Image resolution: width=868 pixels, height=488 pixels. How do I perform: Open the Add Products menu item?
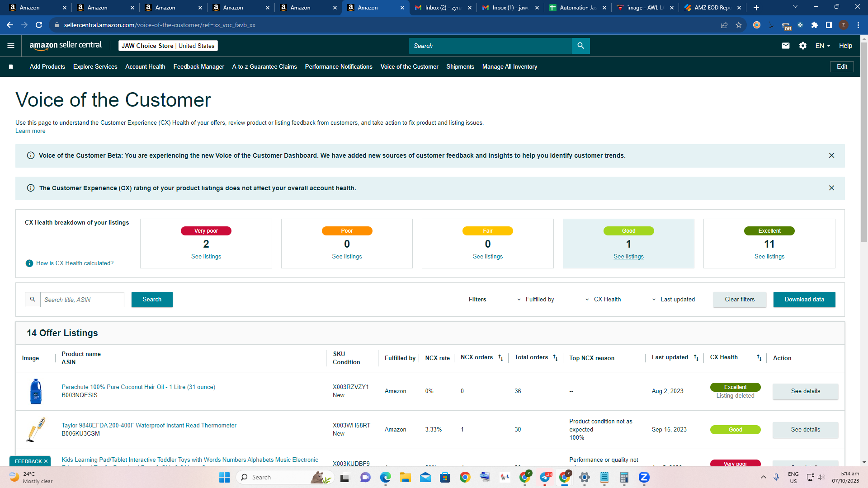[47, 67]
